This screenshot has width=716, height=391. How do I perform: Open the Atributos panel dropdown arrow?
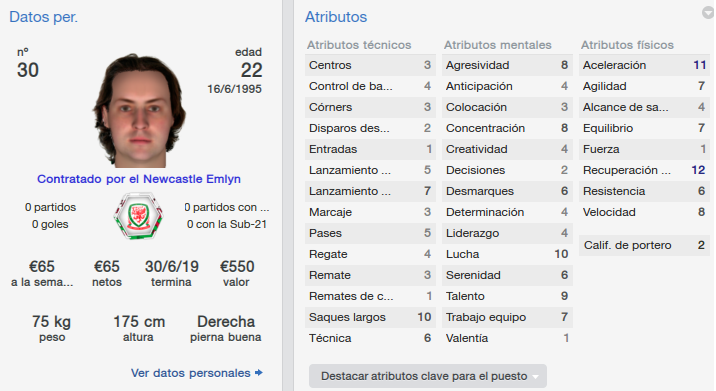708,13
